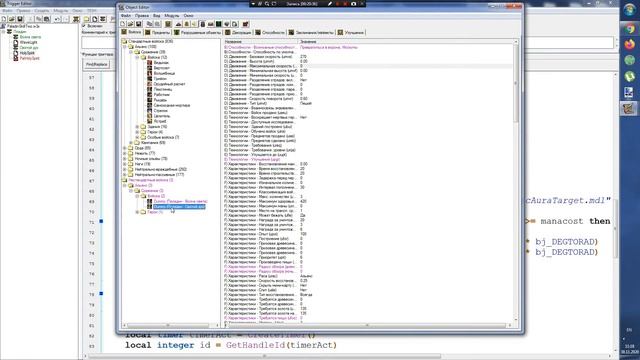Click Paste icon in Trigger Editor toolbar
Screen dimensions: 640x360
[47, 19]
